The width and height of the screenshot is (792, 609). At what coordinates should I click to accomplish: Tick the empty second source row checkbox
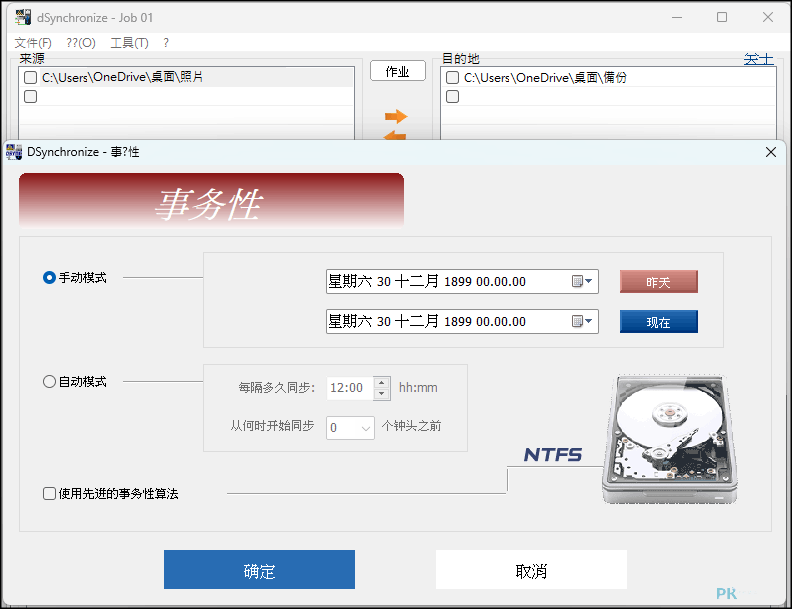click(30, 96)
